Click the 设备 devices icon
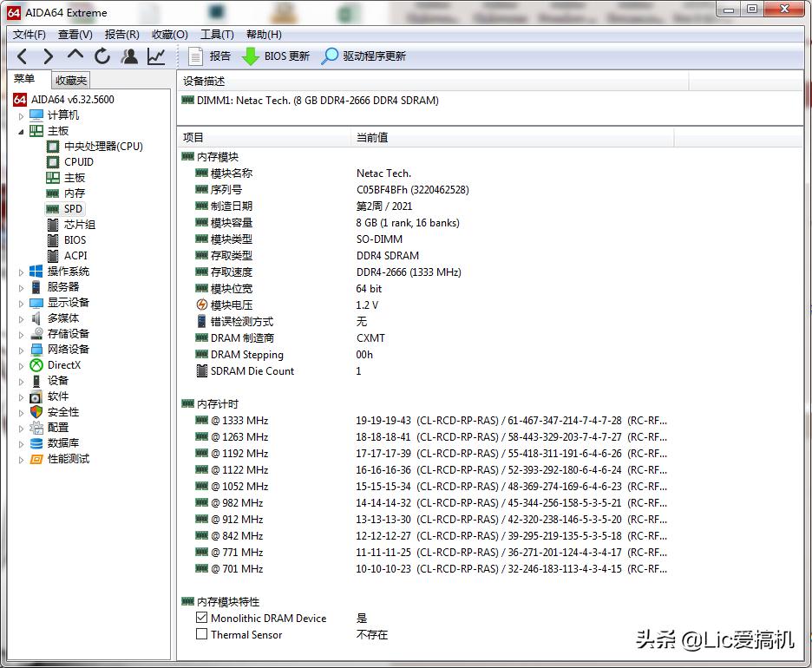Image resolution: width=812 pixels, height=668 pixels. [x=36, y=381]
